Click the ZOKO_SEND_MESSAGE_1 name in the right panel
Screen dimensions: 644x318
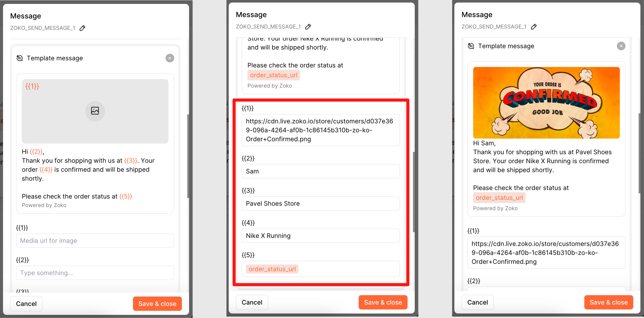click(494, 27)
